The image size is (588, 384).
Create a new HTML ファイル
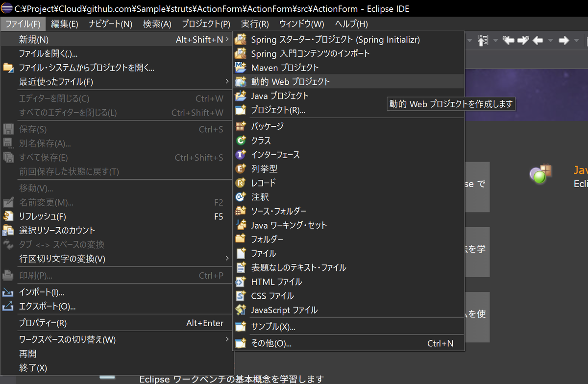348,282
